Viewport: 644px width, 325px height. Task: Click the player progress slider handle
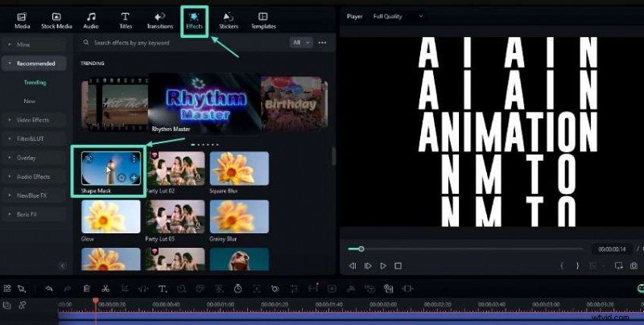pyautogui.click(x=361, y=249)
